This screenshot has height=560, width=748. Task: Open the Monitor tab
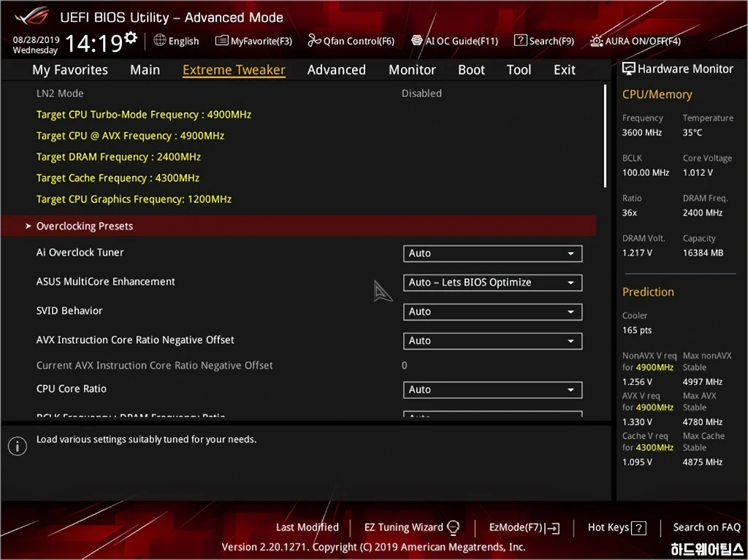point(412,69)
